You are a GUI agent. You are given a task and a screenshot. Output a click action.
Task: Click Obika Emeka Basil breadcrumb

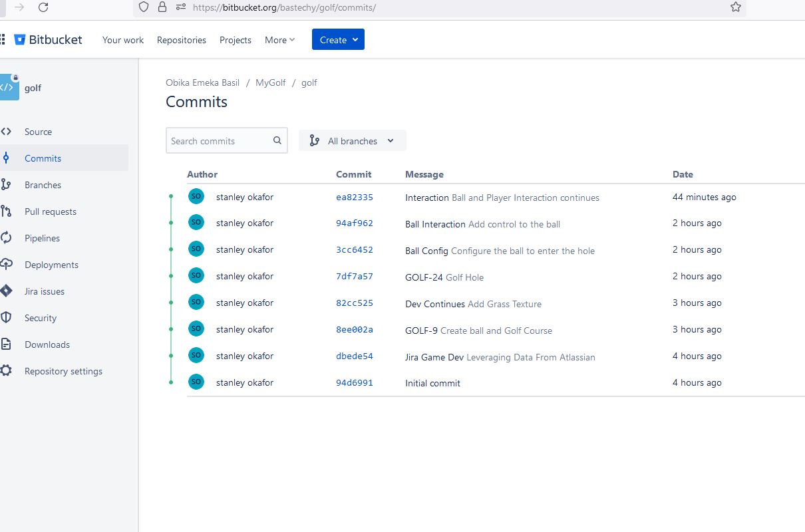[x=202, y=82]
